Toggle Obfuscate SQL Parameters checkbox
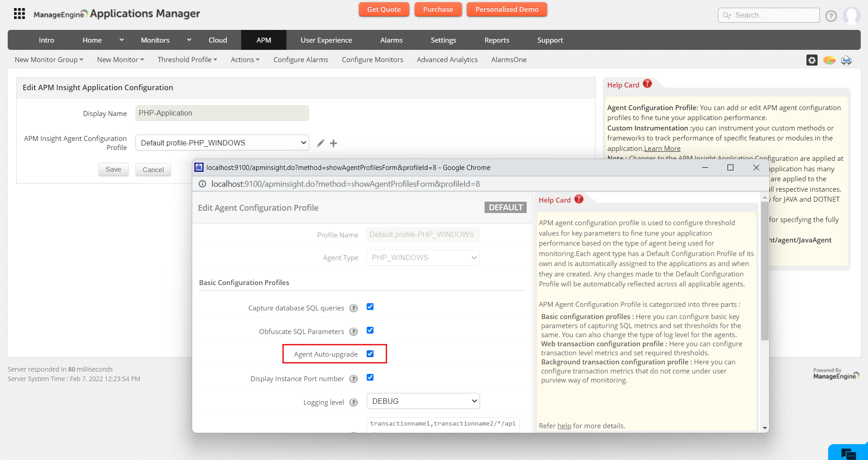 click(370, 330)
